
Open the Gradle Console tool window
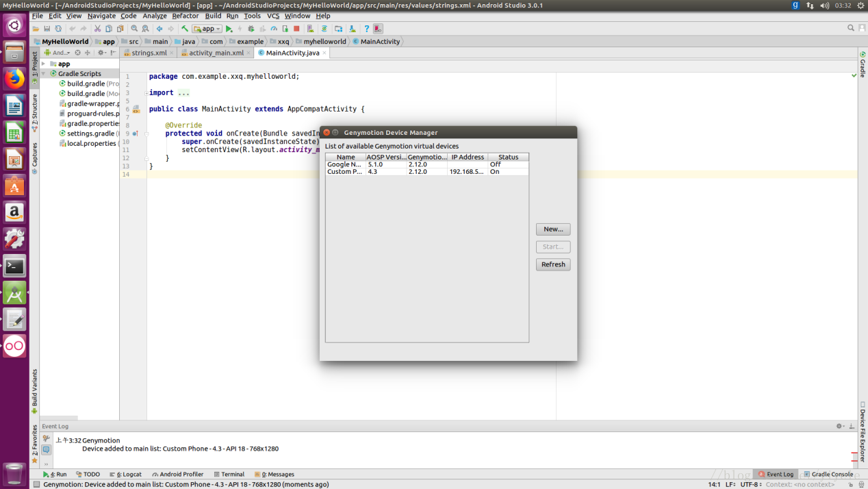tap(828, 474)
